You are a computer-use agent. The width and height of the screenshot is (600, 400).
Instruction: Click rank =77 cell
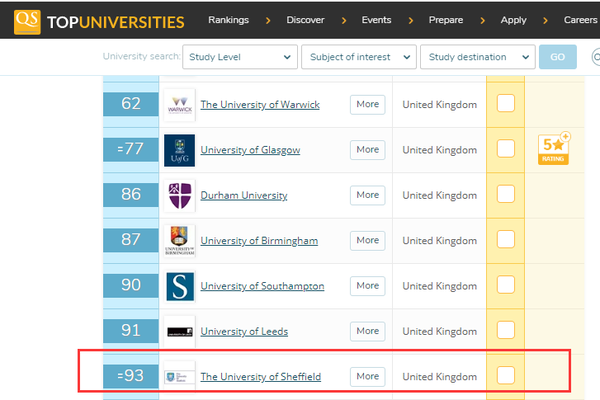131,149
